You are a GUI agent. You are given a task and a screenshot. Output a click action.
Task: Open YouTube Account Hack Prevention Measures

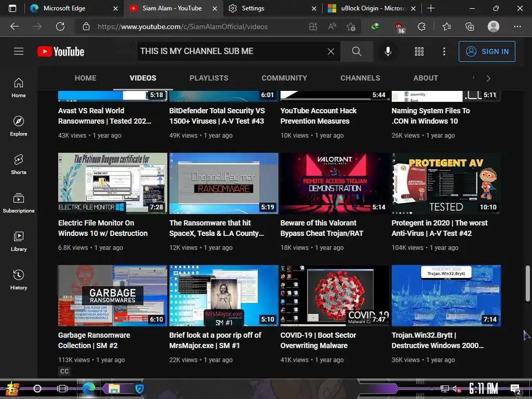(x=318, y=116)
